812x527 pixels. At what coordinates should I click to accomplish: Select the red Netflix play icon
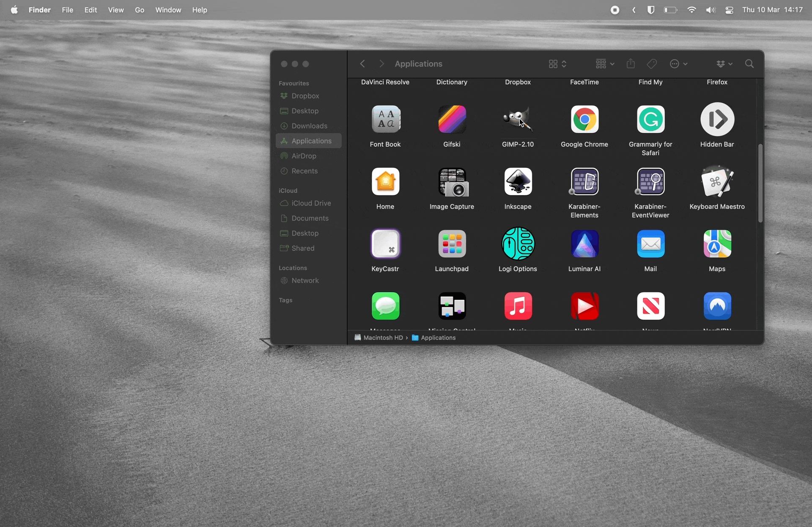click(584, 306)
